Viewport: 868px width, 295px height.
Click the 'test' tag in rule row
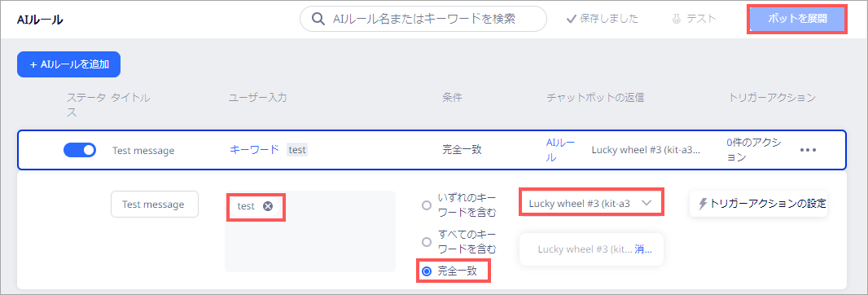coord(297,150)
